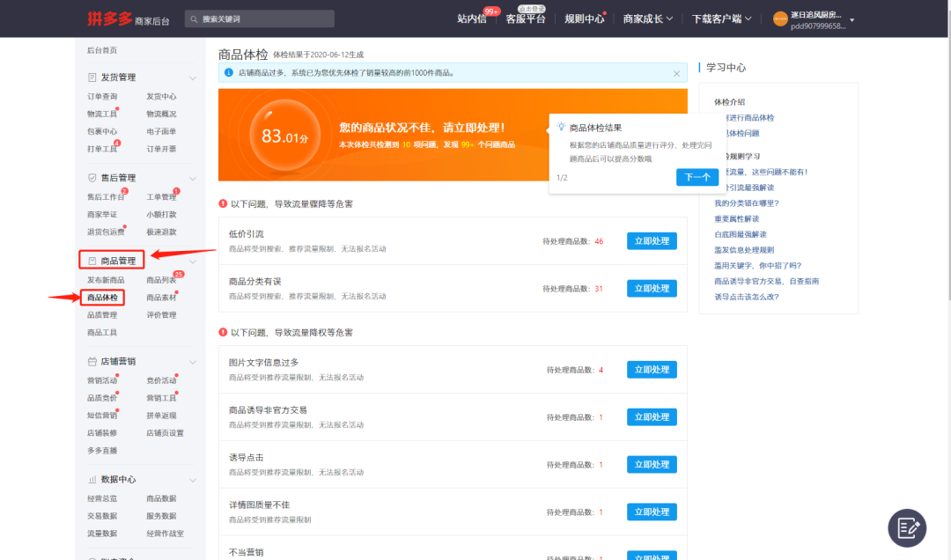Click the 拼多多 logo in header

tap(109, 18)
